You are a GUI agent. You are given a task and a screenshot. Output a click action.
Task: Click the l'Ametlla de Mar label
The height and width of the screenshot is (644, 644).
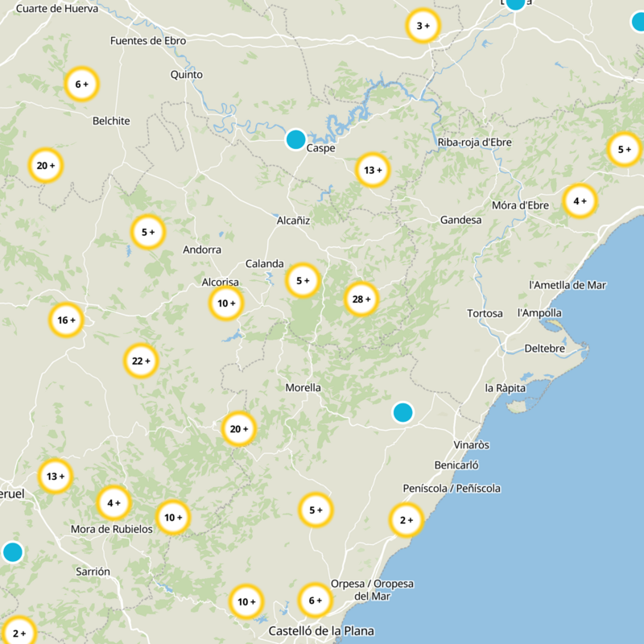[x=568, y=285]
